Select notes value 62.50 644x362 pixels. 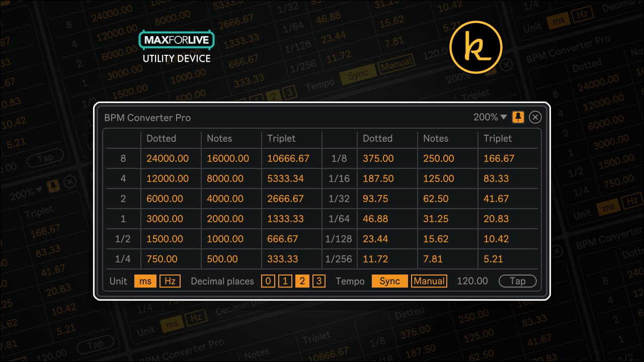point(436,199)
